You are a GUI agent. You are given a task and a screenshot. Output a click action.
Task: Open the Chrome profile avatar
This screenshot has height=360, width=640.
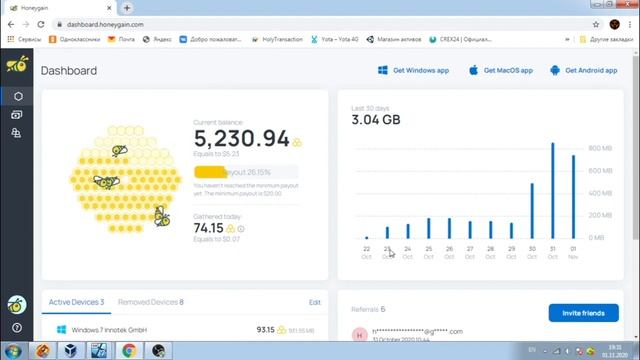pyautogui.click(x=615, y=24)
